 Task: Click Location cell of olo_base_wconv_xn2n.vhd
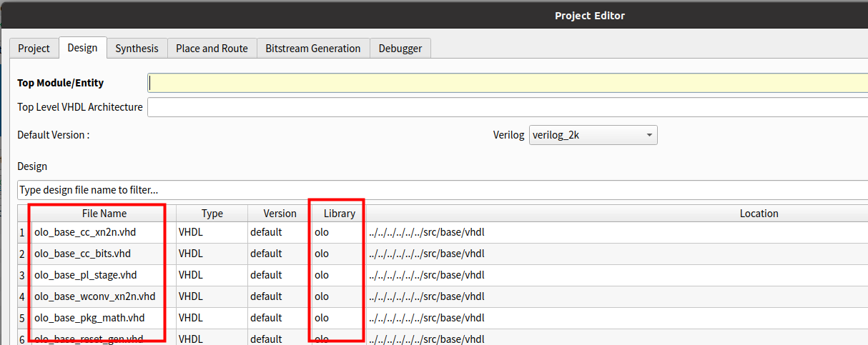[617, 296]
